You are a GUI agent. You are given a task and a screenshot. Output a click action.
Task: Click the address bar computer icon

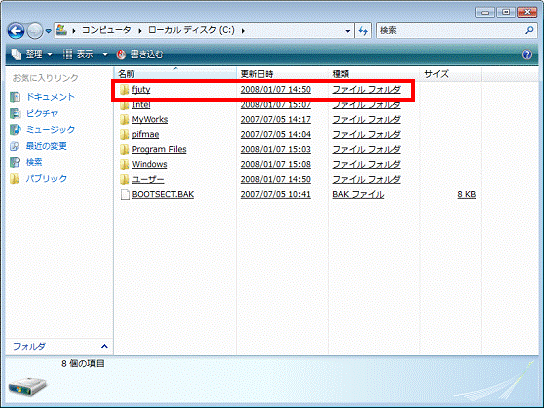[61, 30]
